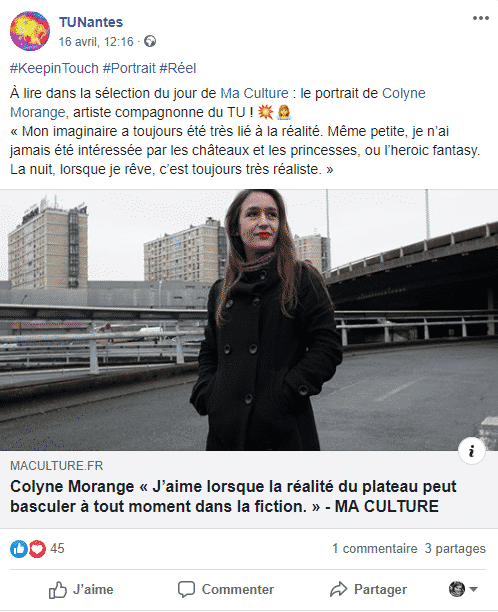
Task: Open the #Réel hashtag
Action: [x=178, y=68]
